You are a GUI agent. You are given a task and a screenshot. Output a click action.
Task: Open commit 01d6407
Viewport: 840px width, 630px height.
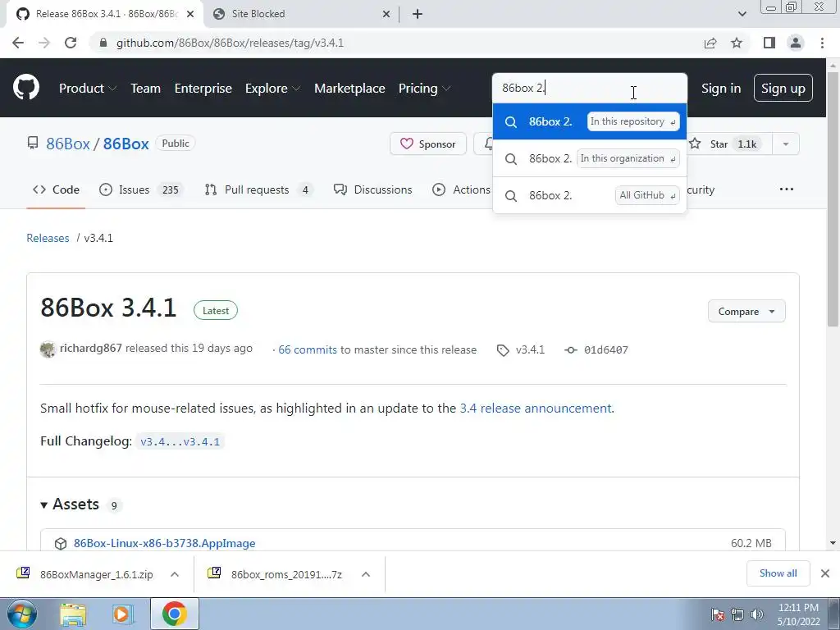[x=606, y=349]
